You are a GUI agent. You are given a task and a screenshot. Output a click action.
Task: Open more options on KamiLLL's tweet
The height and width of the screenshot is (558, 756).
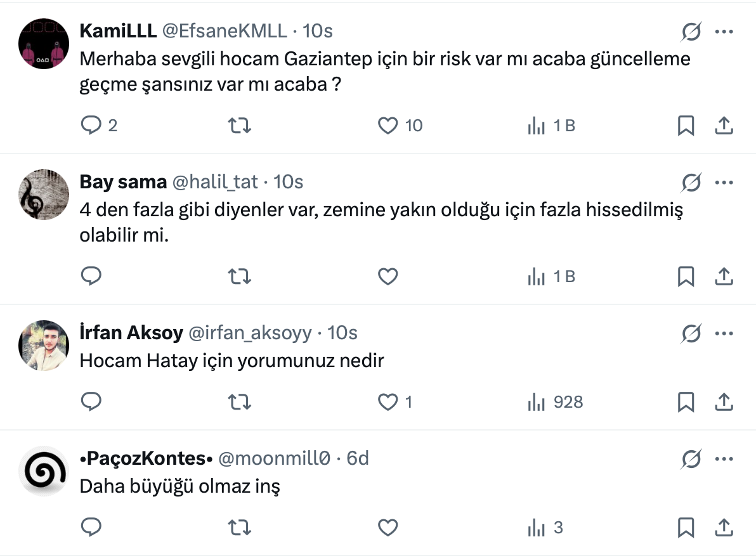724,31
